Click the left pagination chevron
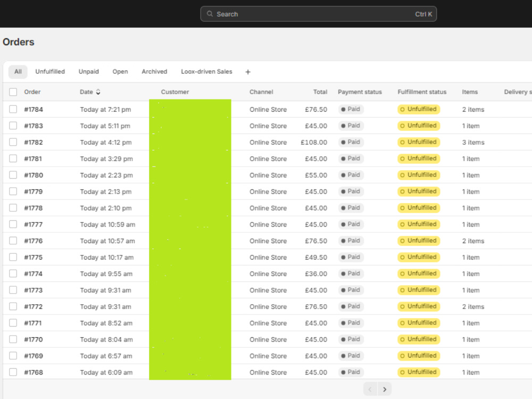This screenshot has width=532, height=399. pyautogui.click(x=370, y=389)
